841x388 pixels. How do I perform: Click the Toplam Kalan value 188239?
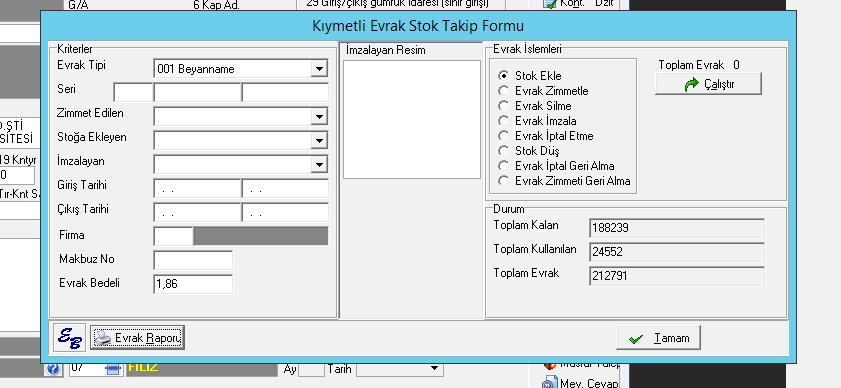coord(677,228)
